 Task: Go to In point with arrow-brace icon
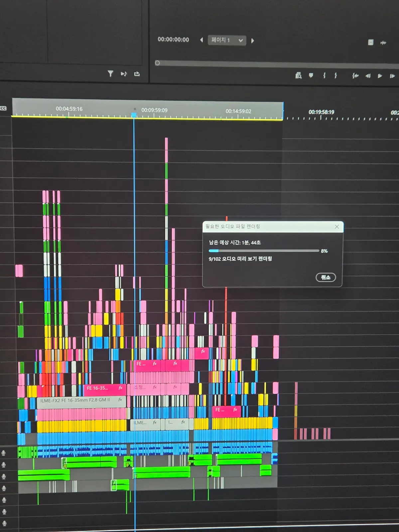(355, 76)
